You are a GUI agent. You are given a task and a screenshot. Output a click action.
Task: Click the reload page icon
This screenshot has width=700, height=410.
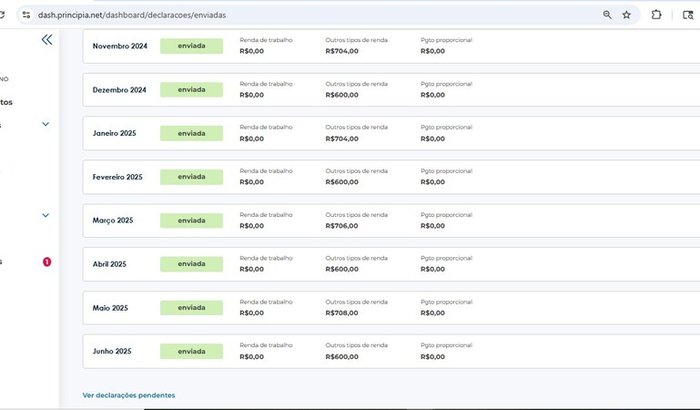point(2,15)
